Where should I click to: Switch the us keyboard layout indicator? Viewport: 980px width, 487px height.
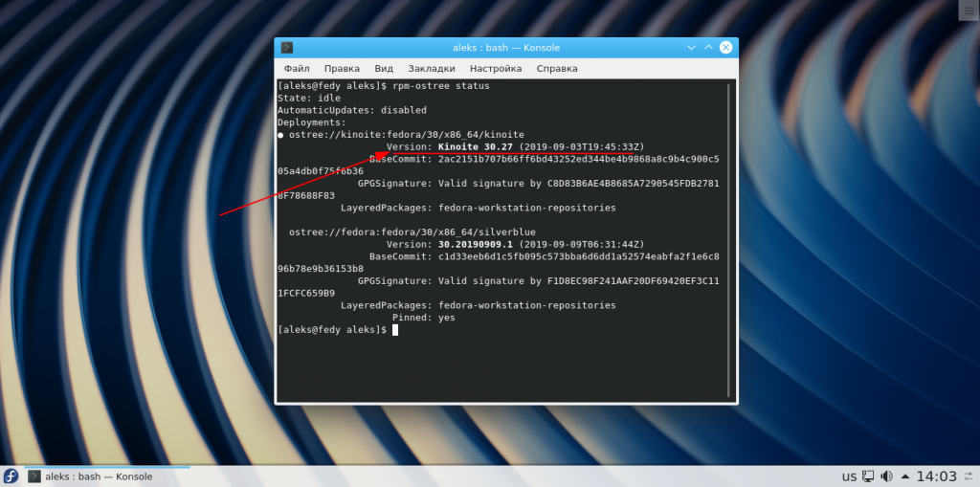click(849, 476)
